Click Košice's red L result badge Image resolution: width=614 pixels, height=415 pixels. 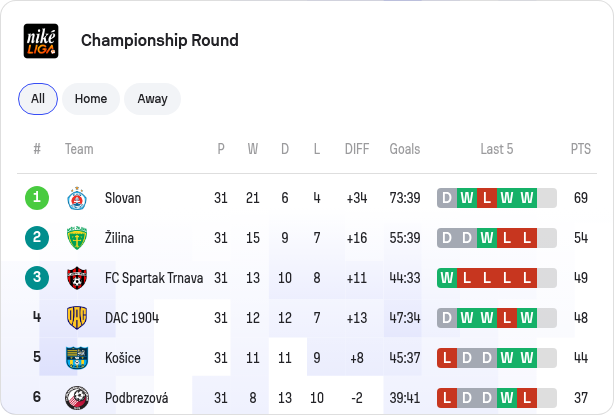tap(447, 358)
